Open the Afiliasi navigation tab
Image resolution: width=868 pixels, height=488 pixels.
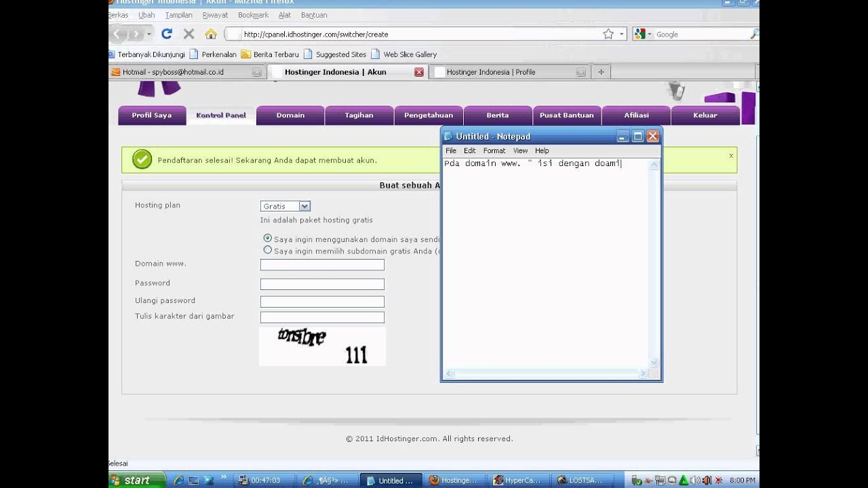coord(636,115)
